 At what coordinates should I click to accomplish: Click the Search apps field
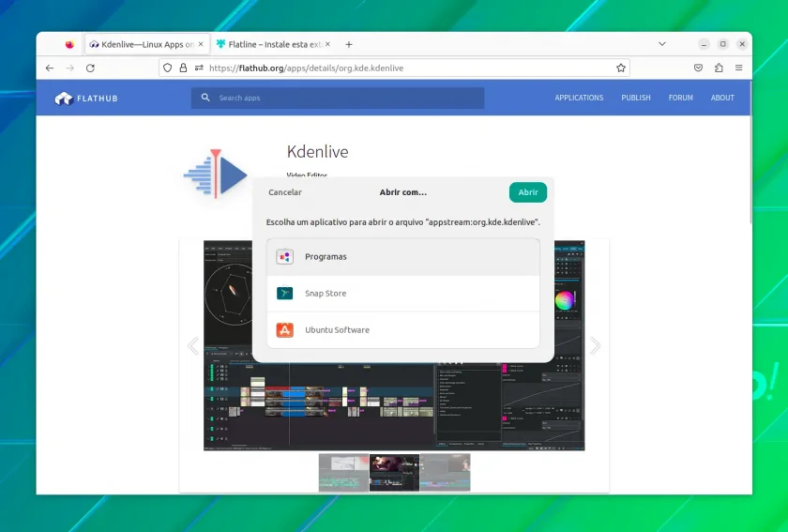pos(338,99)
